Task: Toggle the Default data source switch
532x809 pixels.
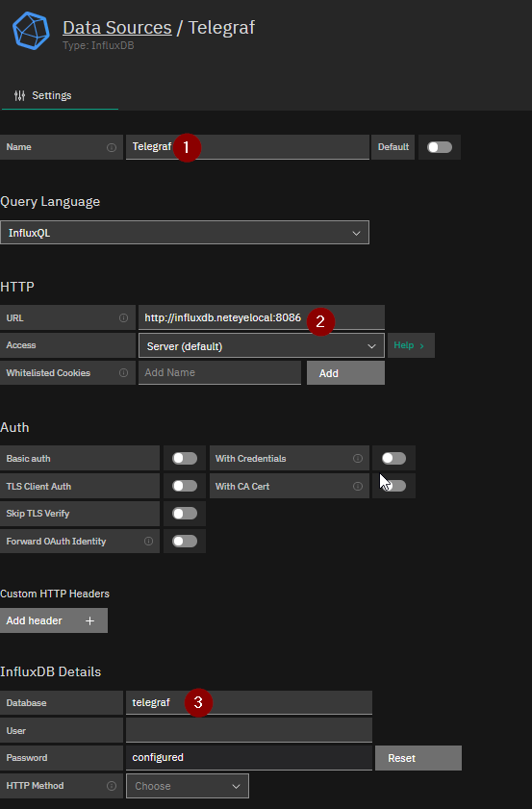Action: (x=440, y=147)
